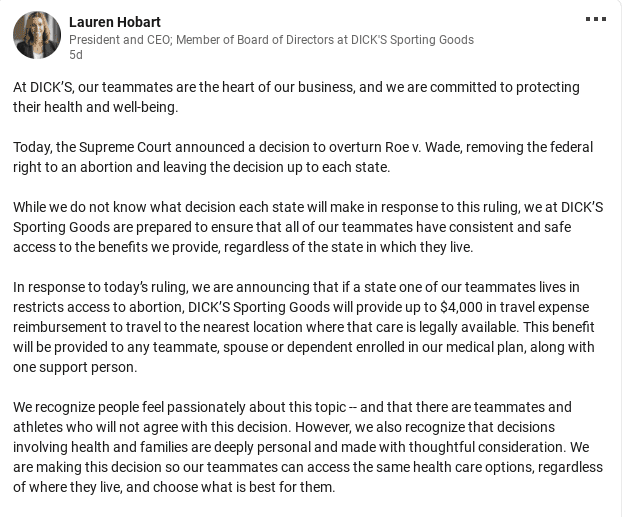Viewport: 622px width, 517px height.
Task: Click the 5d post timestamp
Action: coord(76,55)
